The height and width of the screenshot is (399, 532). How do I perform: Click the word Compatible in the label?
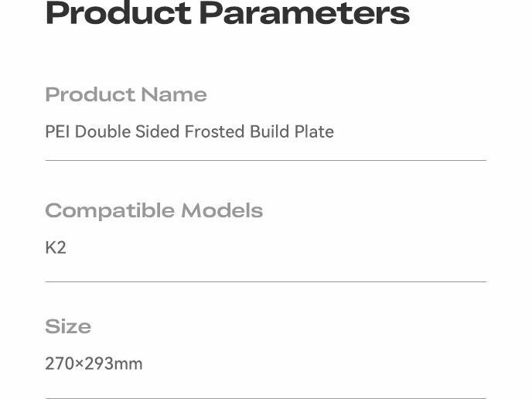pyautogui.click(x=110, y=210)
